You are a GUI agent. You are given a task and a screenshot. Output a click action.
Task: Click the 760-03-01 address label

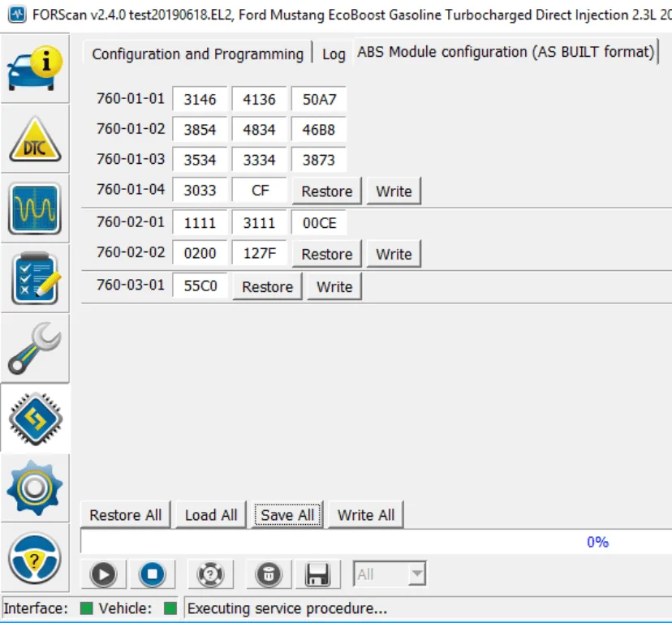(x=131, y=285)
